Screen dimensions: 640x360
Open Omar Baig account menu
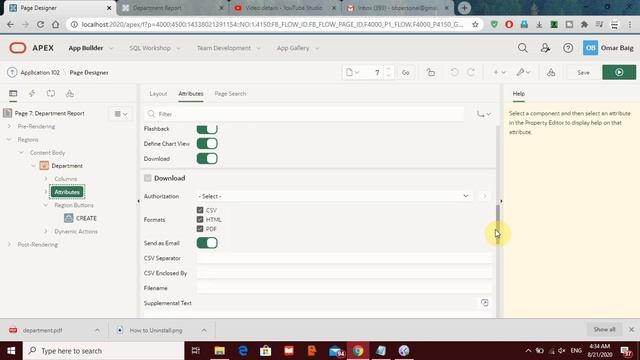click(x=608, y=48)
